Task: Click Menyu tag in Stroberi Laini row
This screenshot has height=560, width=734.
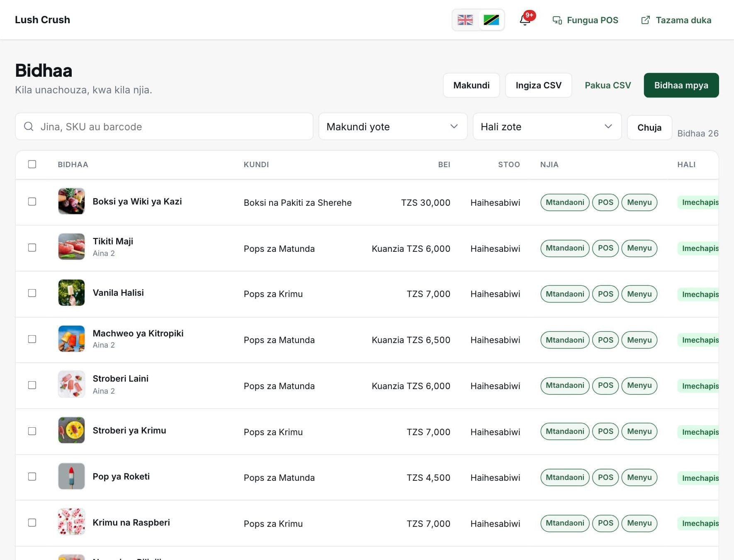Action: click(639, 386)
